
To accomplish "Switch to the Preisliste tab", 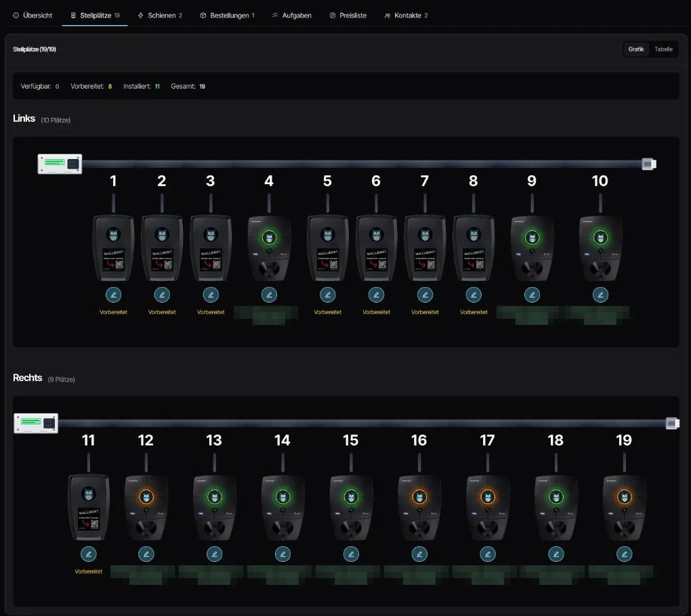I will click(x=348, y=16).
